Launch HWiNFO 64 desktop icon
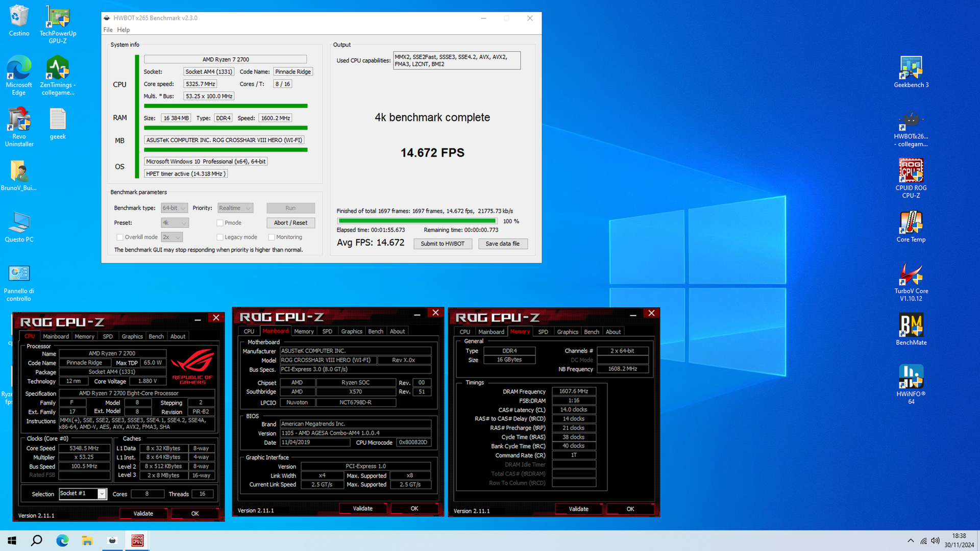This screenshot has height=551, width=980. click(x=911, y=385)
